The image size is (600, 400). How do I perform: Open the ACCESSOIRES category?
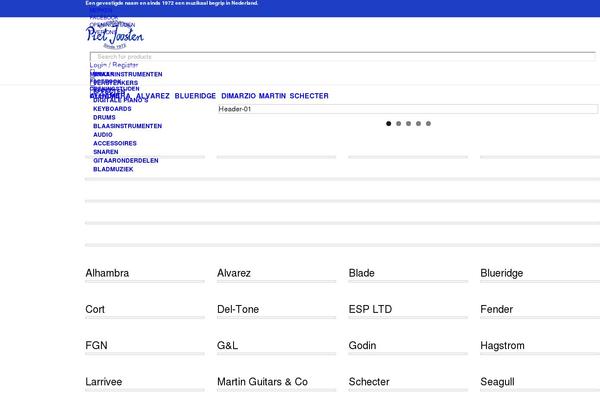tap(115, 143)
